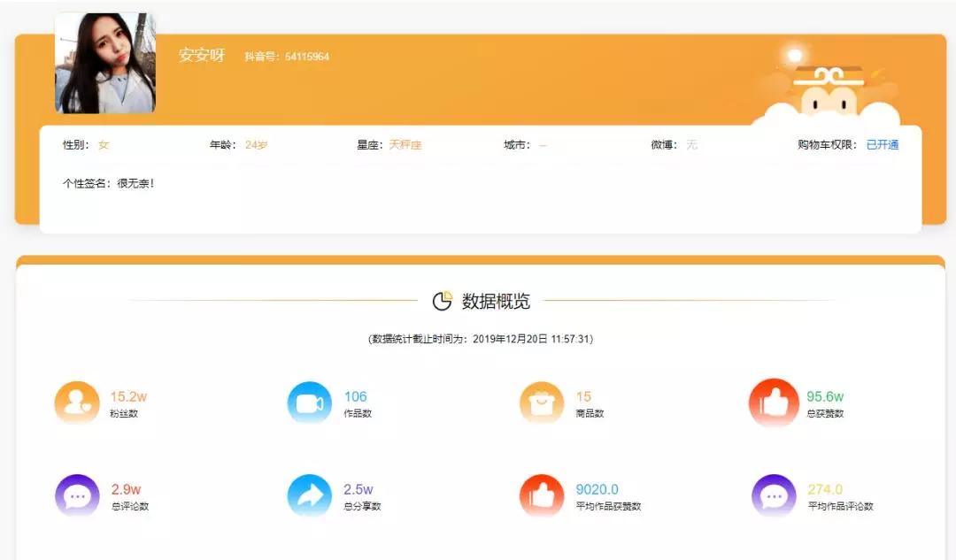Viewport: 956px width, 560px height.
Task: Select the purple comment bubble icon
Action: pyautogui.click(x=77, y=496)
